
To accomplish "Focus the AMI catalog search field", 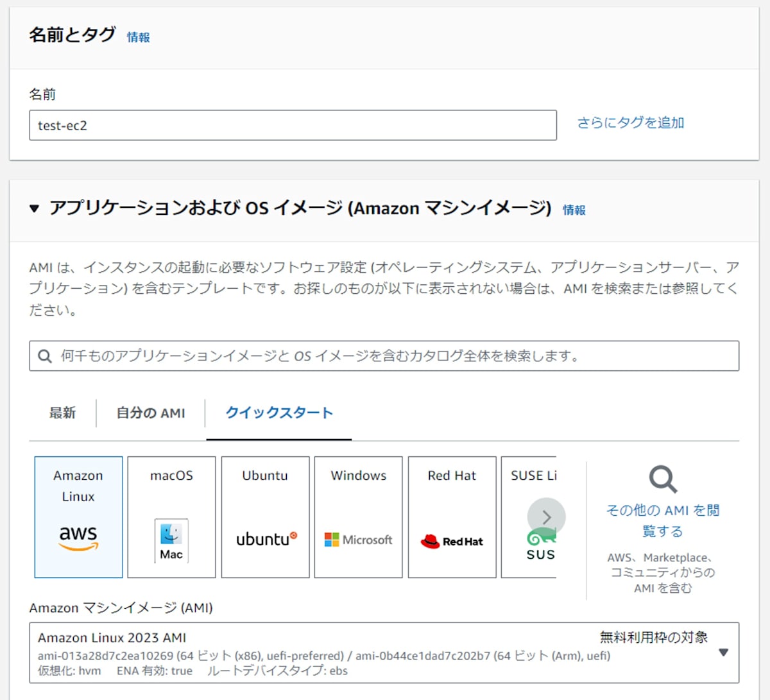I will point(384,356).
